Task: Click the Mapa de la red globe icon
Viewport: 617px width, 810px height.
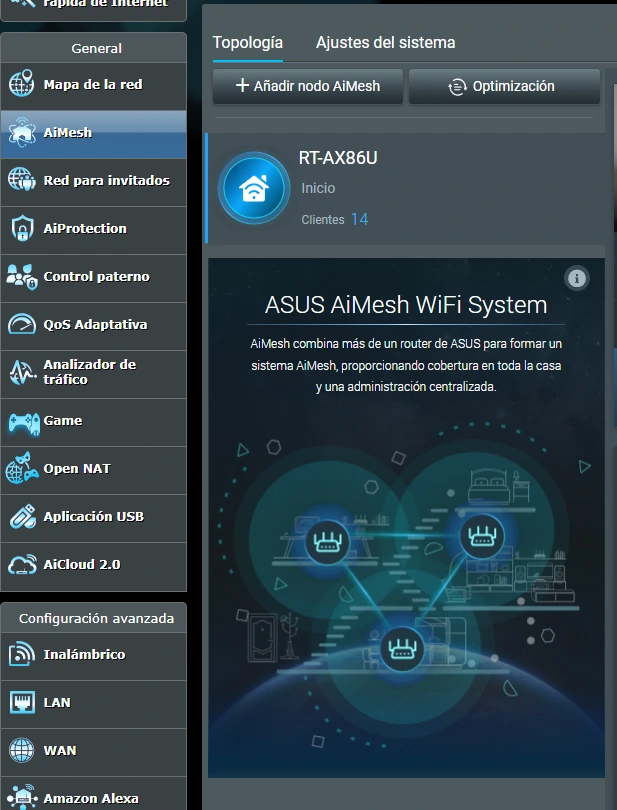Action: click(22, 84)
